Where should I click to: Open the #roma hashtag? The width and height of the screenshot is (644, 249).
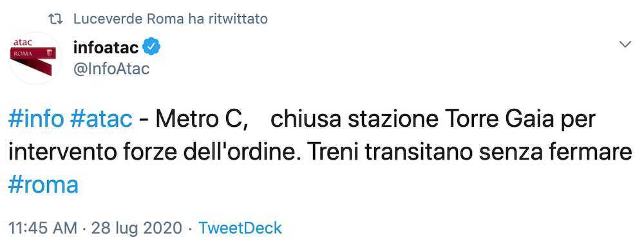coord(43,185)
